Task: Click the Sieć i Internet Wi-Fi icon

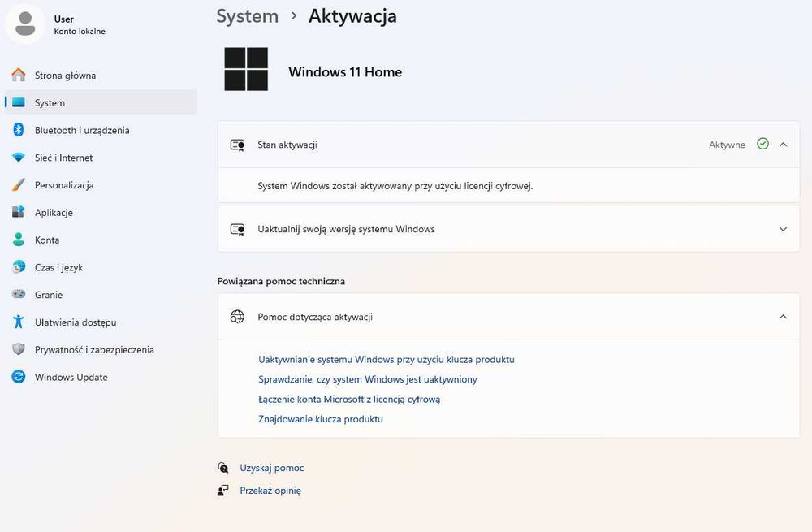Action: [18, 158]
